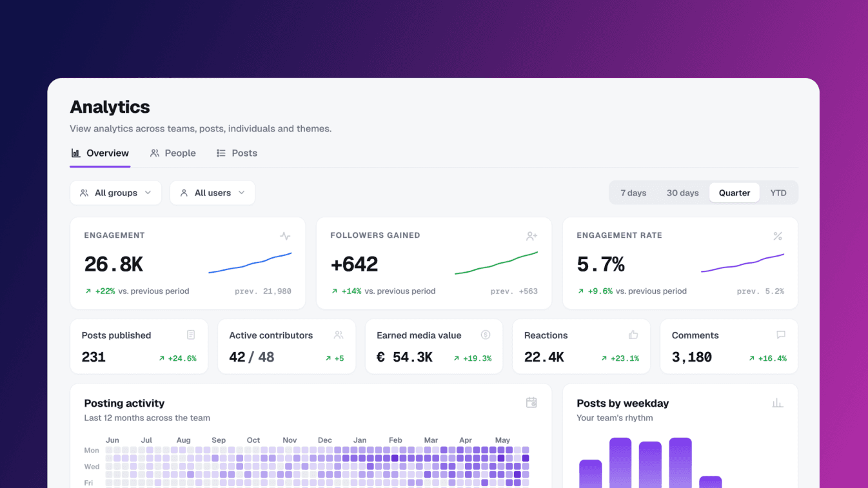
Task: Open the Comments card
Action: (x=729, y=347)
